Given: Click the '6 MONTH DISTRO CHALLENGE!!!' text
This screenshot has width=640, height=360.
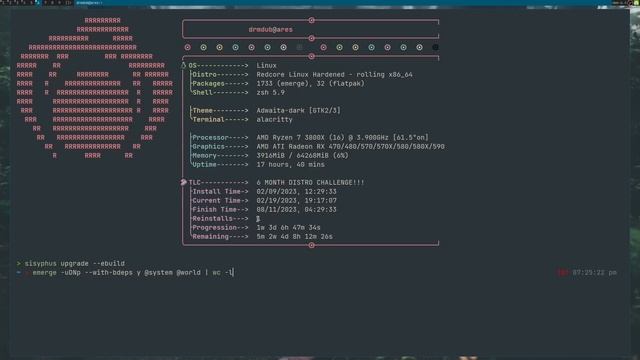Looking at the screenshot, I should (x=310, y=182).
